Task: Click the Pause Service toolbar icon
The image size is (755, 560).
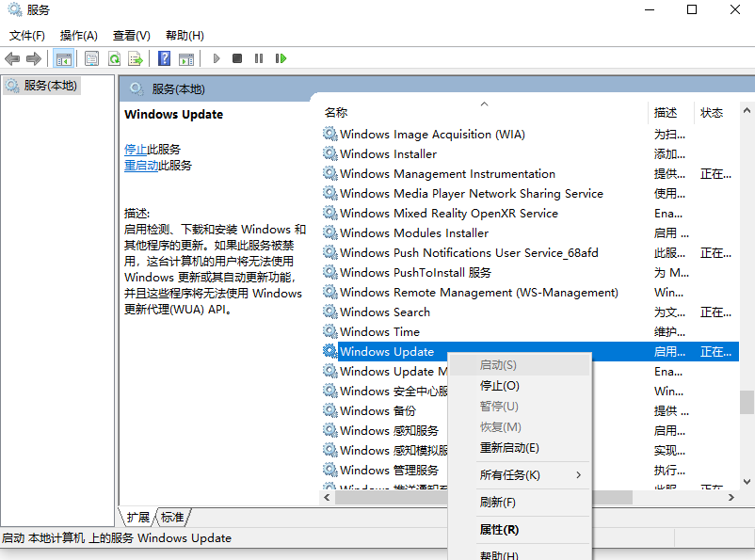Action: click(x=259, y=58)
